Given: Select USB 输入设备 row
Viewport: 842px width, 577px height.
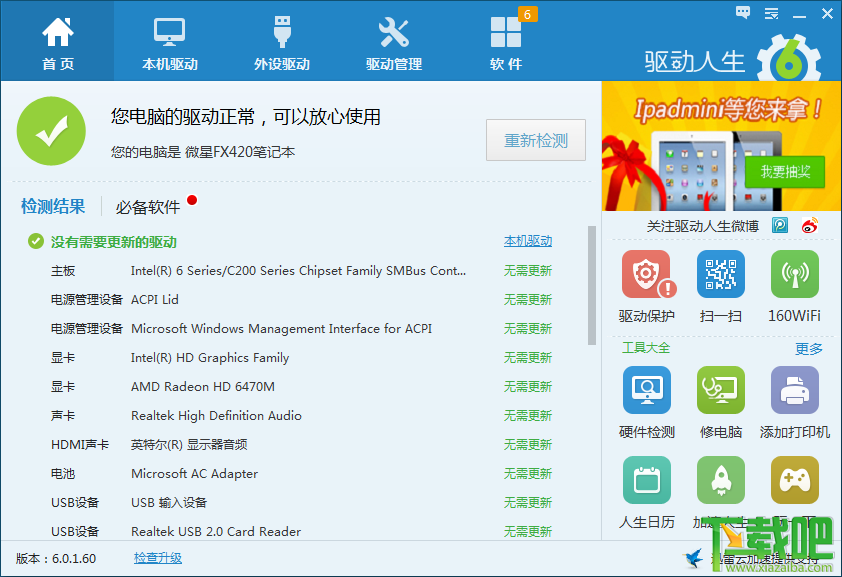Looking at the screenshot, I should (302, 502).
